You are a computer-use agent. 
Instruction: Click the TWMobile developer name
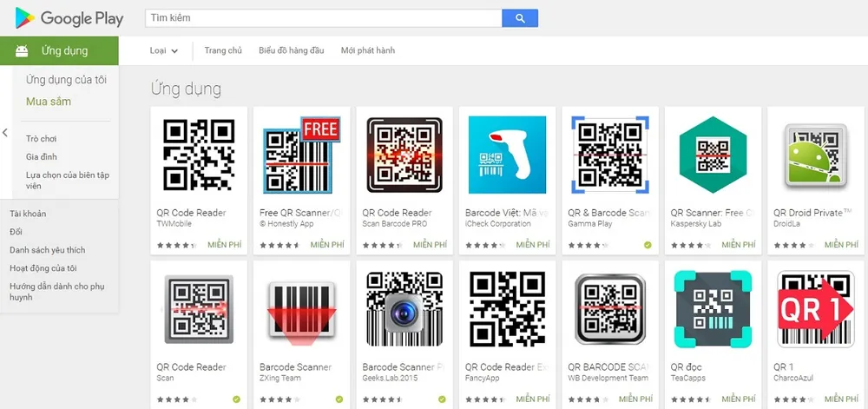pos(174,224)
